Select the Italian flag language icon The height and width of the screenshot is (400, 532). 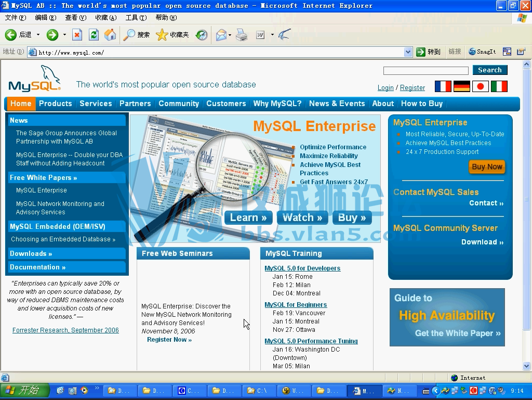tap(499, 86)
